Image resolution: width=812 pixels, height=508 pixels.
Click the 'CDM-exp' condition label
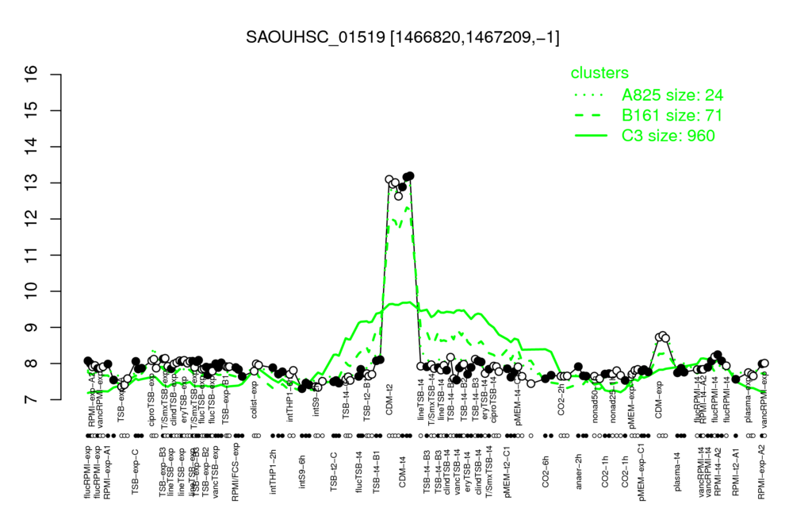tap(659, 400)
